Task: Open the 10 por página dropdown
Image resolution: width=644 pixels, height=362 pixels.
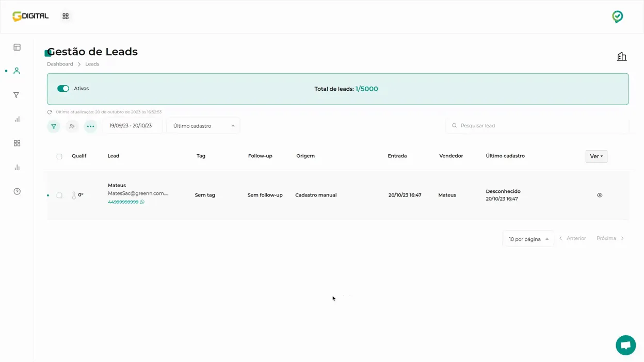Action: (x=528, y=239)
